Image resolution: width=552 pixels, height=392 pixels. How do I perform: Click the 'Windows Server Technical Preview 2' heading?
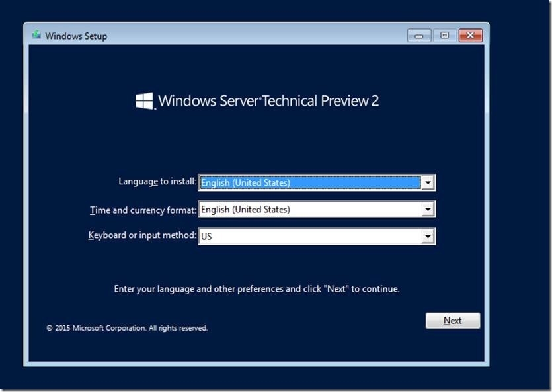tap(268, 101)
